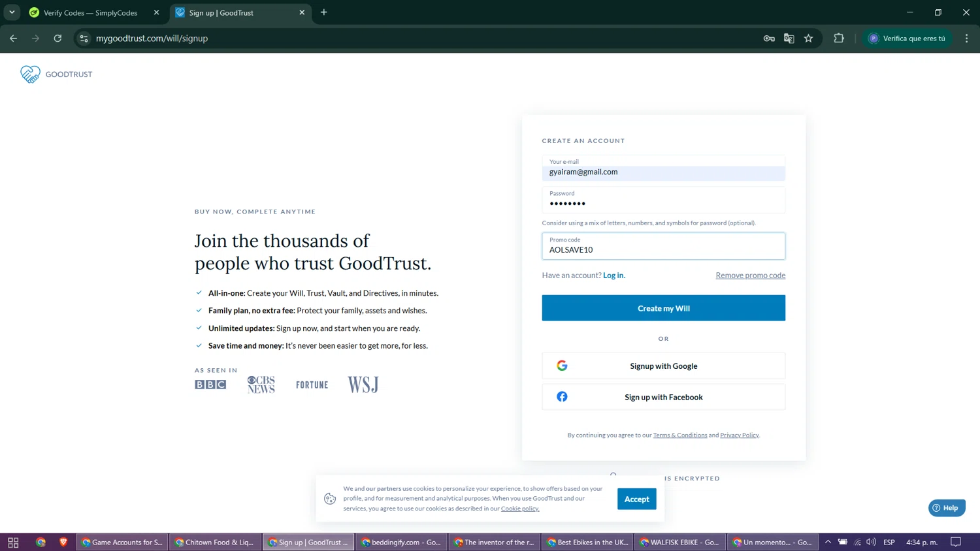980x551 pixels.
Task: Click the Create my Will button
Action: tap(663, 308)
